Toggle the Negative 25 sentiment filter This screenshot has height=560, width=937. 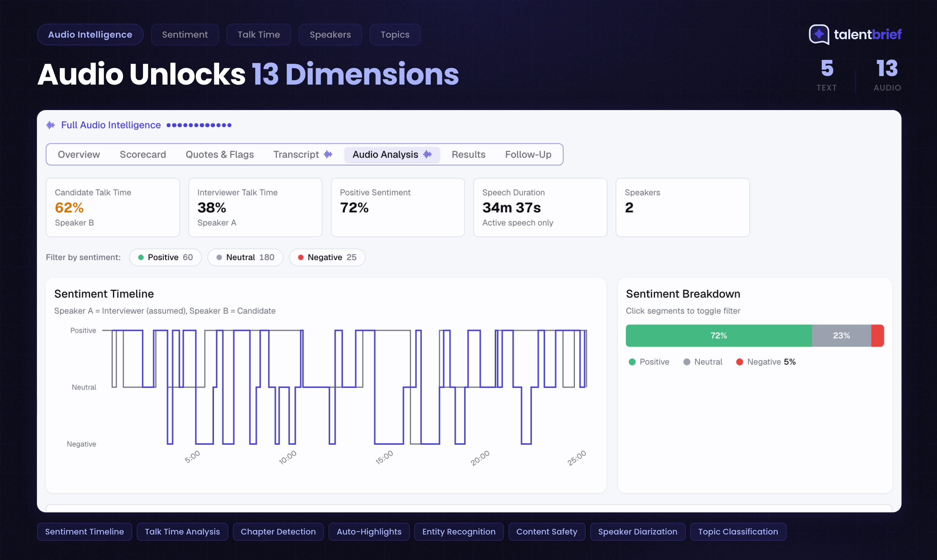(x=327, y=257)
